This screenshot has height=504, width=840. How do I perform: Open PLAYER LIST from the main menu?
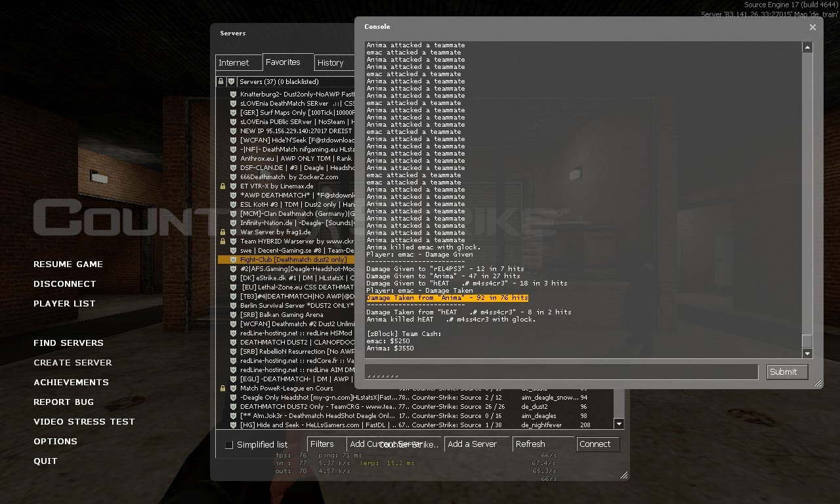coord(64,304)
